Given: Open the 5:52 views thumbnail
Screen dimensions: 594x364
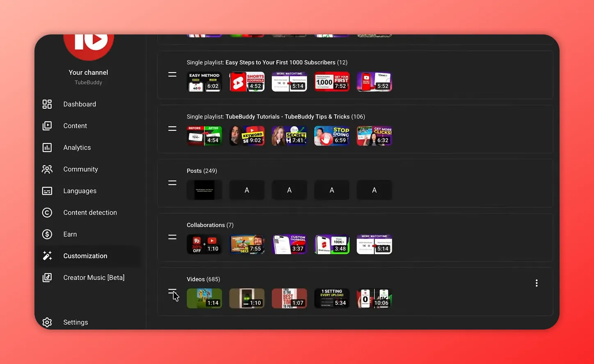Looking at the screenshot, I should click(x=374, y=82).
